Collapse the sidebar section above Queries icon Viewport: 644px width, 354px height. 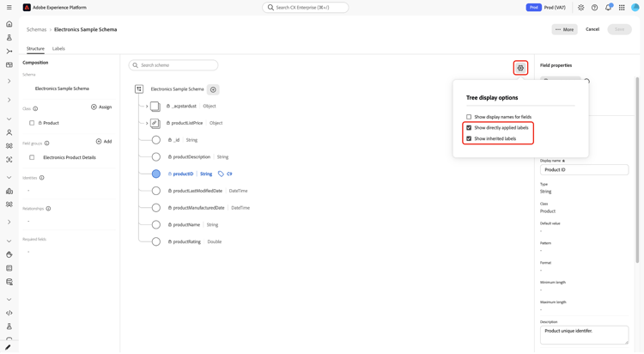coord(9,299)
